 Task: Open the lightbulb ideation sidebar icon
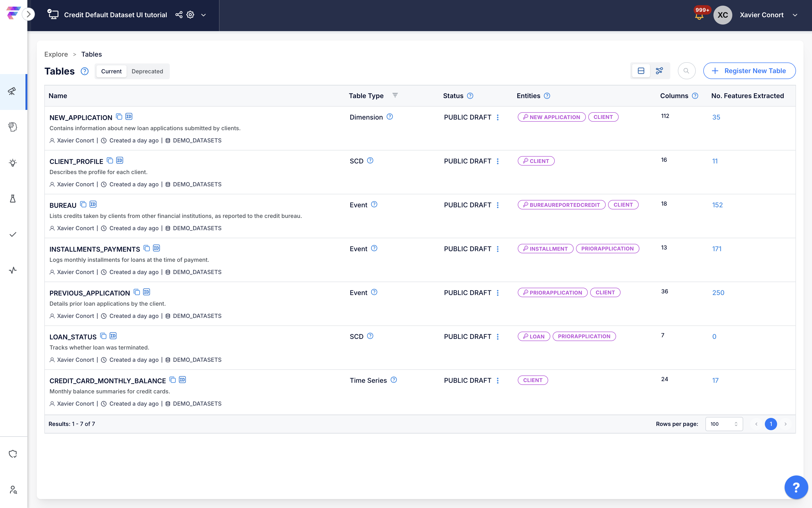[x=13, y=163]
